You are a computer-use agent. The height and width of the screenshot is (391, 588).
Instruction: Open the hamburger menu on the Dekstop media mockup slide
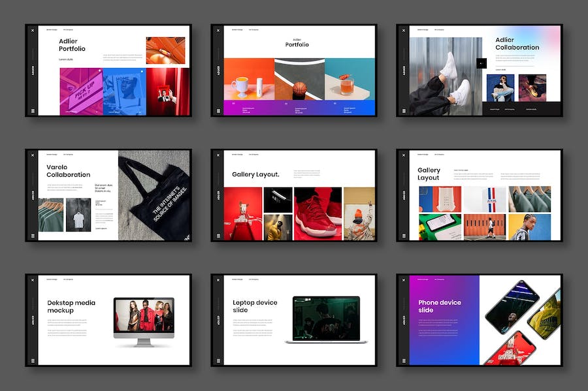tap(32, 360)
